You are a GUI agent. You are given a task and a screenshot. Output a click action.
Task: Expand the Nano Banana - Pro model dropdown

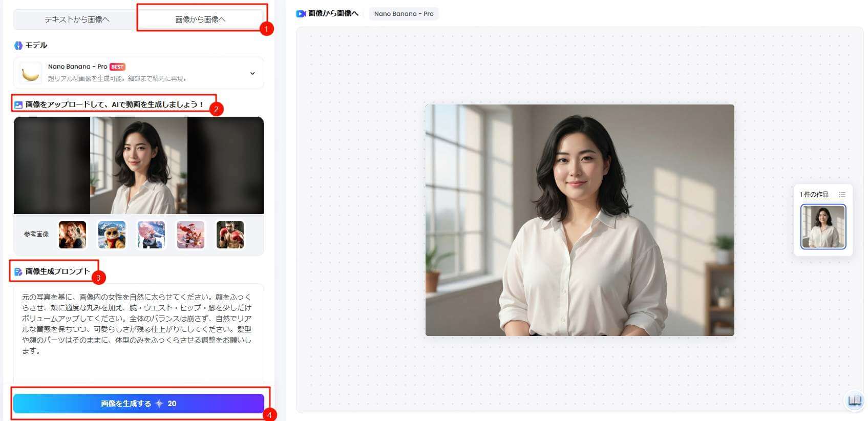point(252,73)
